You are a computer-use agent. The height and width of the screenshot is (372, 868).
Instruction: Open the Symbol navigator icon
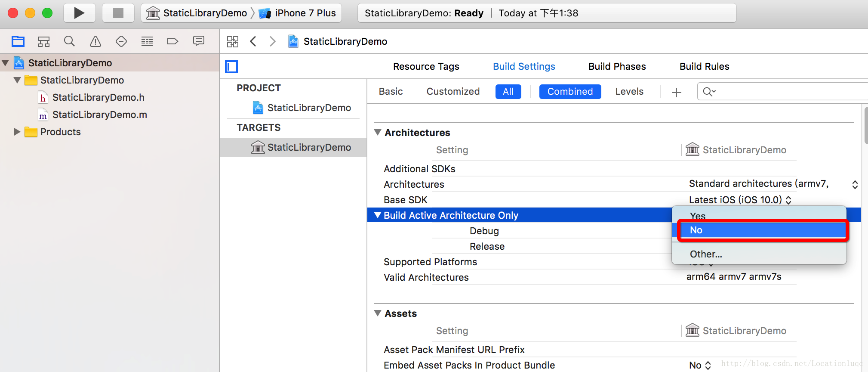(44, 41)
